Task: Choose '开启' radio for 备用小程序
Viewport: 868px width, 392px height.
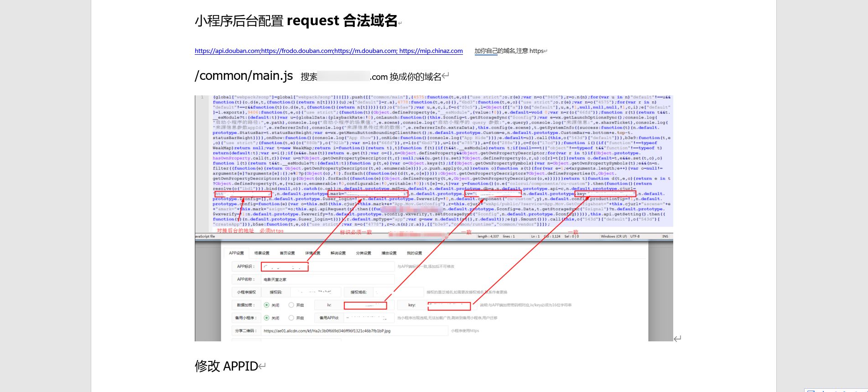Action: pyautogui.click(x=291, y=318)
